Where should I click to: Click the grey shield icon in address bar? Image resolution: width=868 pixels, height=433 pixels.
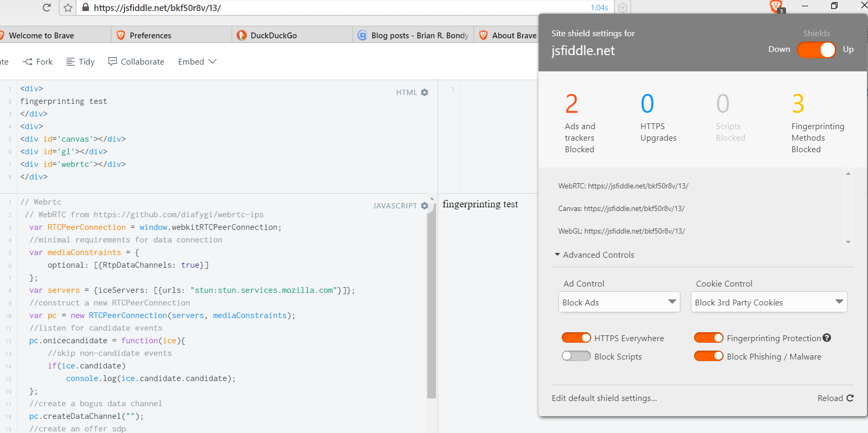623,7
